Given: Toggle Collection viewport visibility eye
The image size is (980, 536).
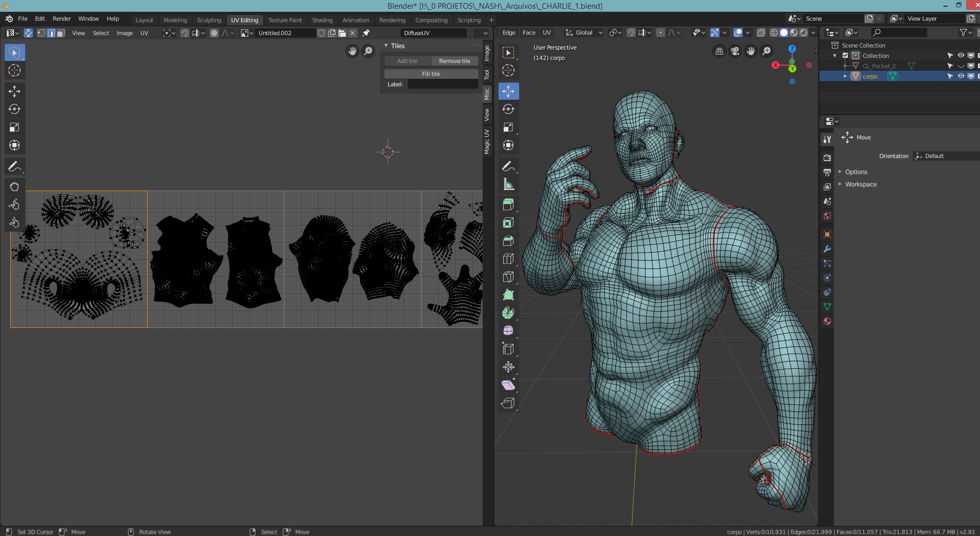Looking at the screenshot, I should tap(961, 55).
